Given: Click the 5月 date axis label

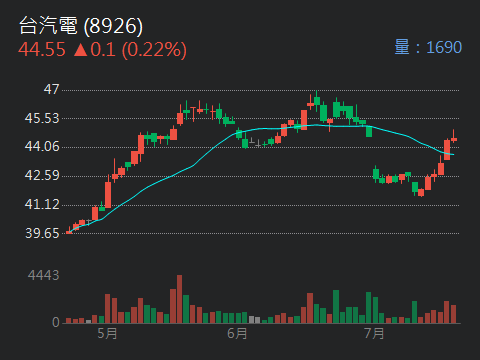Looking at the screenshot, I should (x=107, y=333).
